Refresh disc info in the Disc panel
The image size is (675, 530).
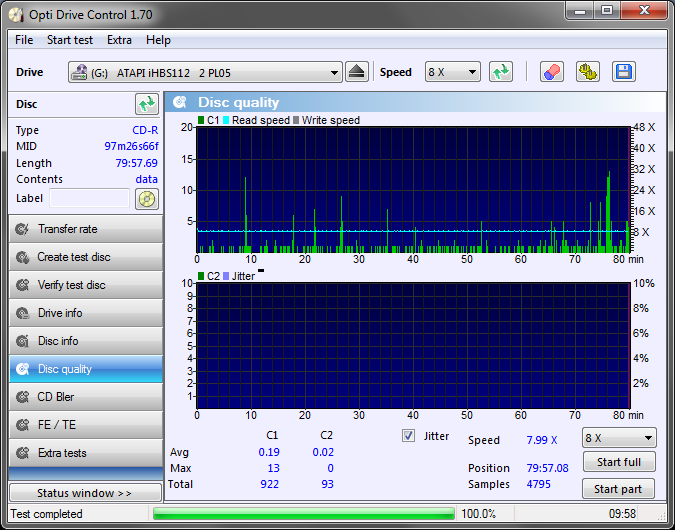click(147, 104)
